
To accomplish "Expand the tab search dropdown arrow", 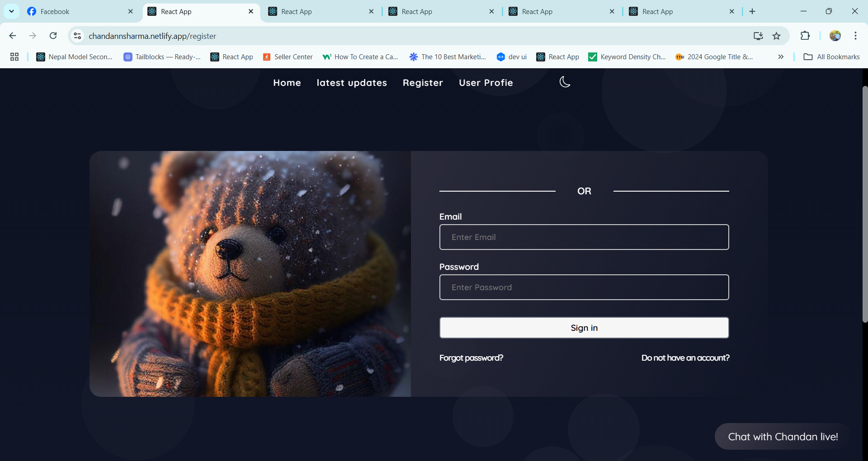I will point(11,11).
